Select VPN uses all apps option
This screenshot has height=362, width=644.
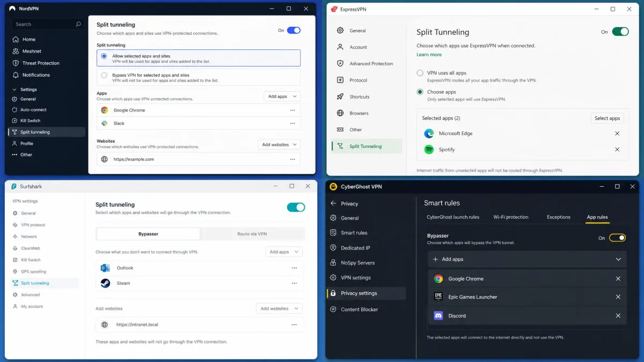(x=420, y=73)
